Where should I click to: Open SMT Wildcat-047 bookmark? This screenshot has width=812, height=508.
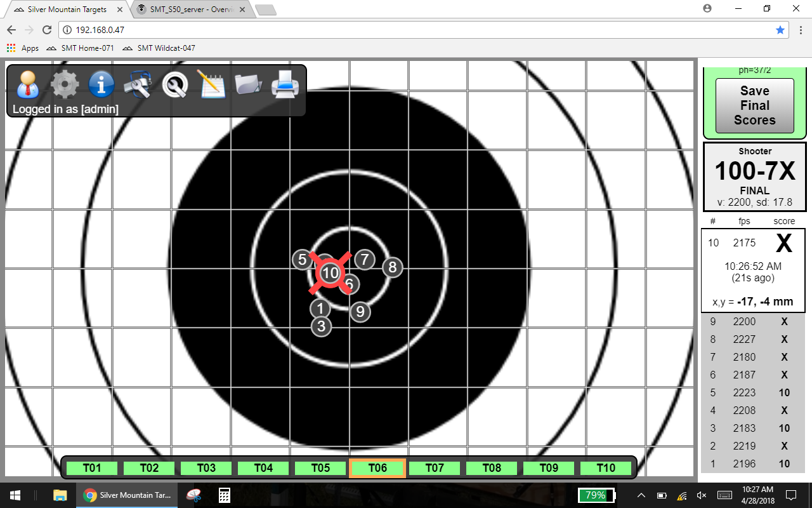[x=159, y=48]
